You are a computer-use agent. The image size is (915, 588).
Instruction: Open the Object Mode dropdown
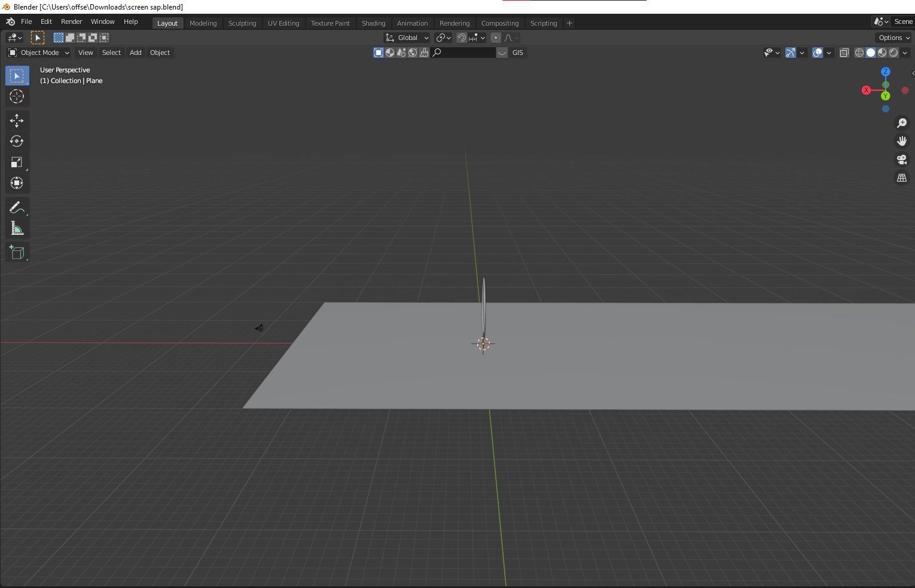[x=39, y=53]
